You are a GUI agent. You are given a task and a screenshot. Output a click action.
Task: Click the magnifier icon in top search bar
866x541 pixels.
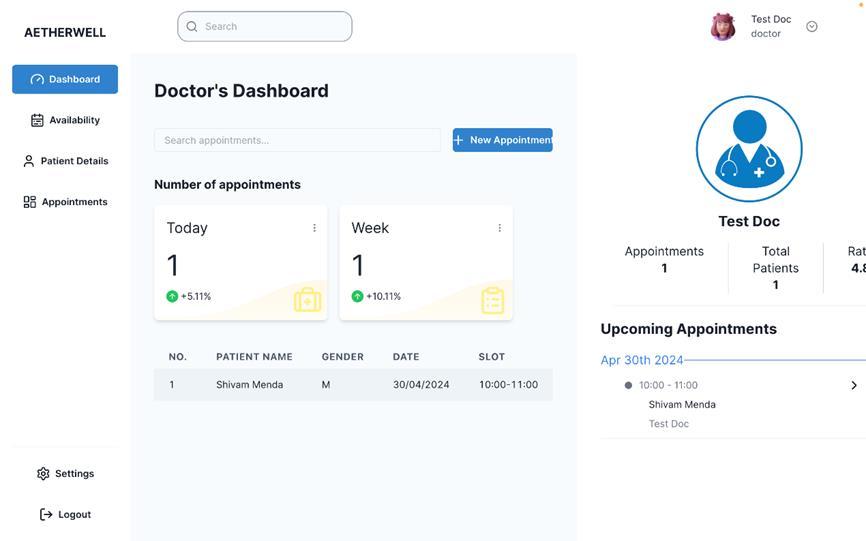pyautogui.click(x=192, y=27)
